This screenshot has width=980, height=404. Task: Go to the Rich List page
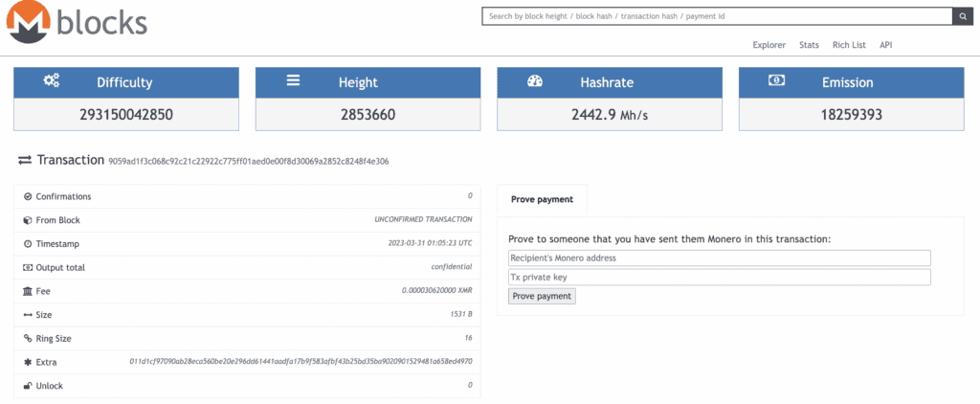click(849, 45)
